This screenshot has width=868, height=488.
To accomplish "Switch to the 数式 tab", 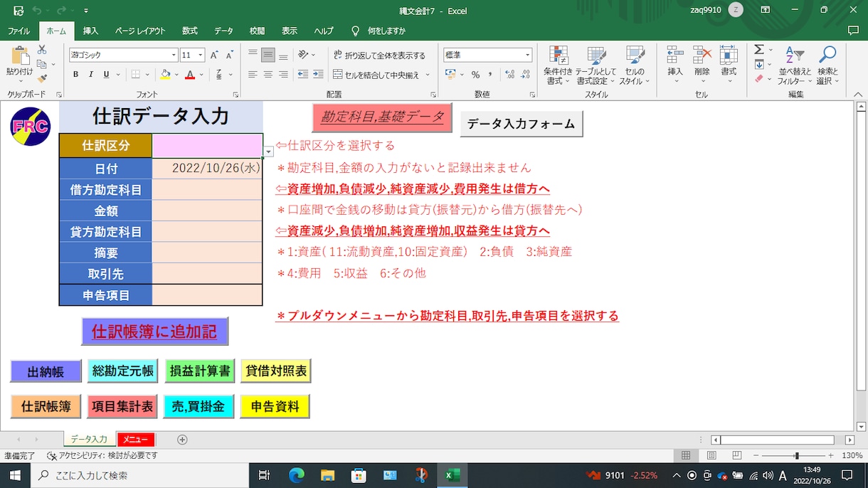I will [190, 31].
